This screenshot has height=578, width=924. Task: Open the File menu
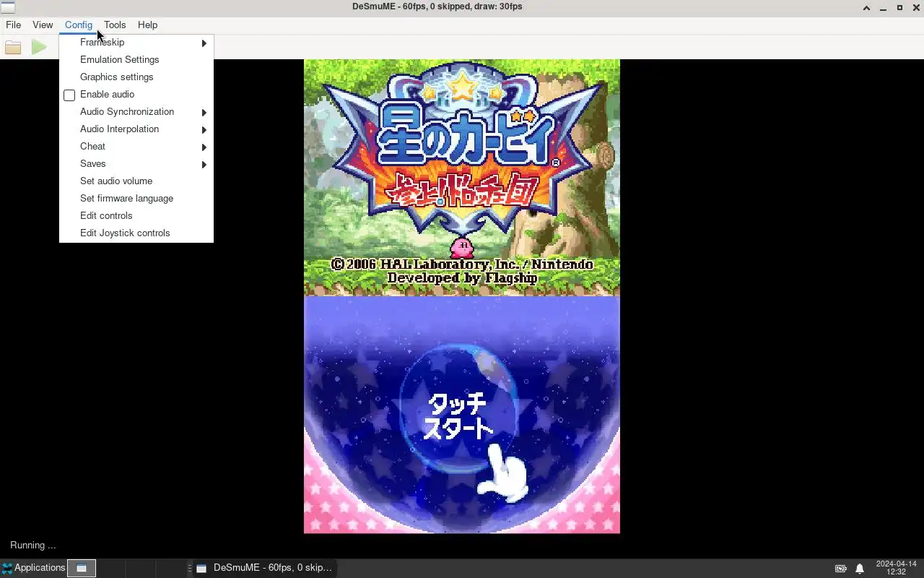tap(13, 25)
